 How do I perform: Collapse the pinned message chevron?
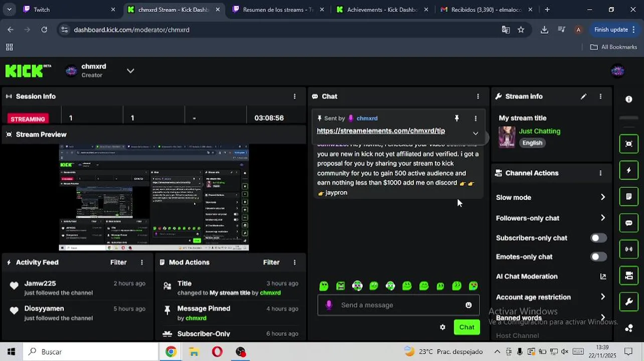pyautogui.click(x=475, y=133)
